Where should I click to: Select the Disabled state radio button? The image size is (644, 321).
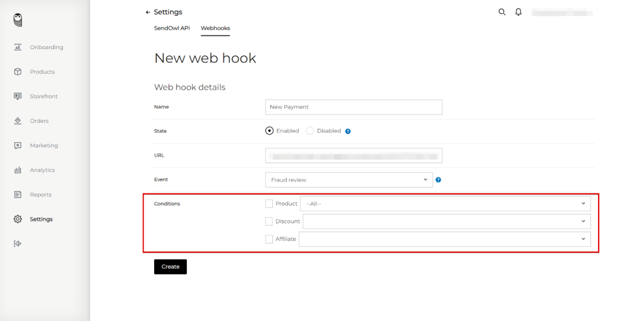pyautogui.click(x=310, y=131)
